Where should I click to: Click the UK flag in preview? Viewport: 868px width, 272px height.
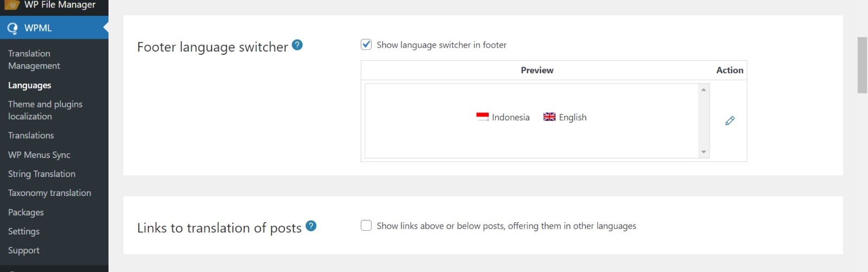pos(550,117)
